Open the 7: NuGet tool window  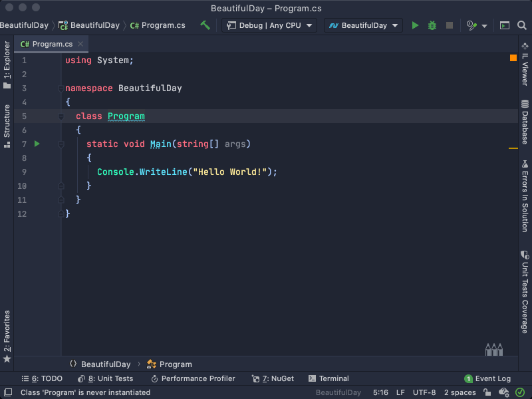pyautogui.click(x=273, y=378)
